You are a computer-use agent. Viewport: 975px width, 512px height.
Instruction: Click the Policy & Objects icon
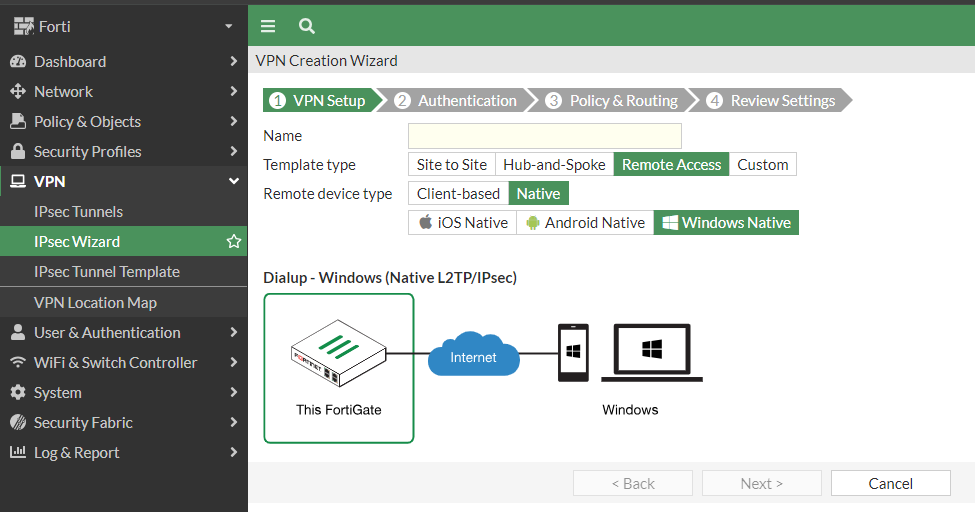click(x=18, y=121)
